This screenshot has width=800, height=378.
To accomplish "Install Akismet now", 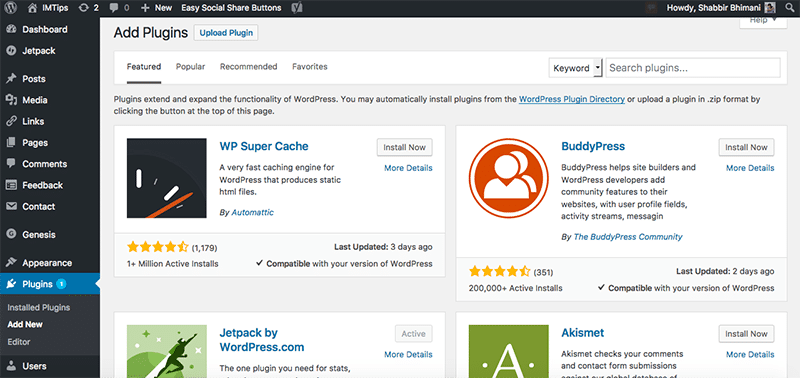I will (746, 334).
